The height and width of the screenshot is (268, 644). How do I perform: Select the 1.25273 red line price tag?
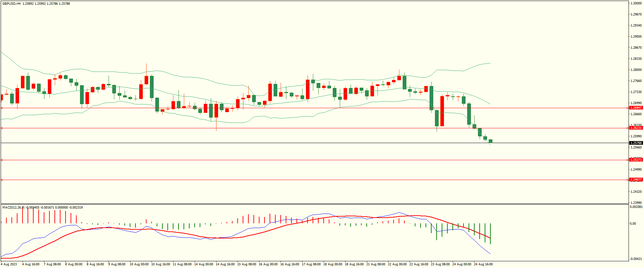coord(636,160)
